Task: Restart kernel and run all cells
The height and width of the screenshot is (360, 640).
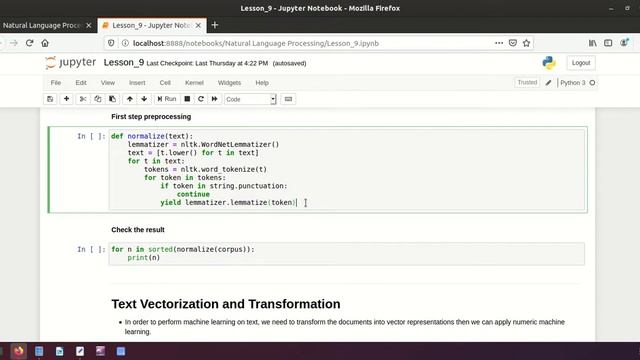Action: pos(214,99)
